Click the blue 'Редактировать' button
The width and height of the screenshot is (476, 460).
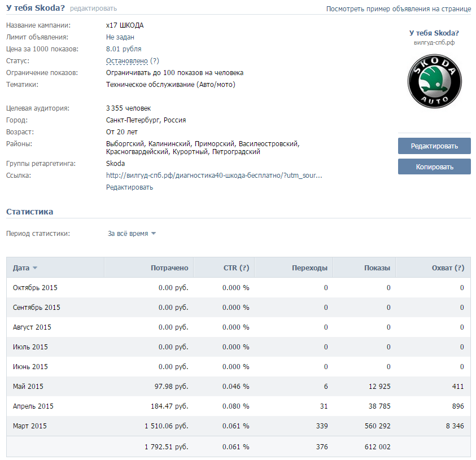coord(434,146)
